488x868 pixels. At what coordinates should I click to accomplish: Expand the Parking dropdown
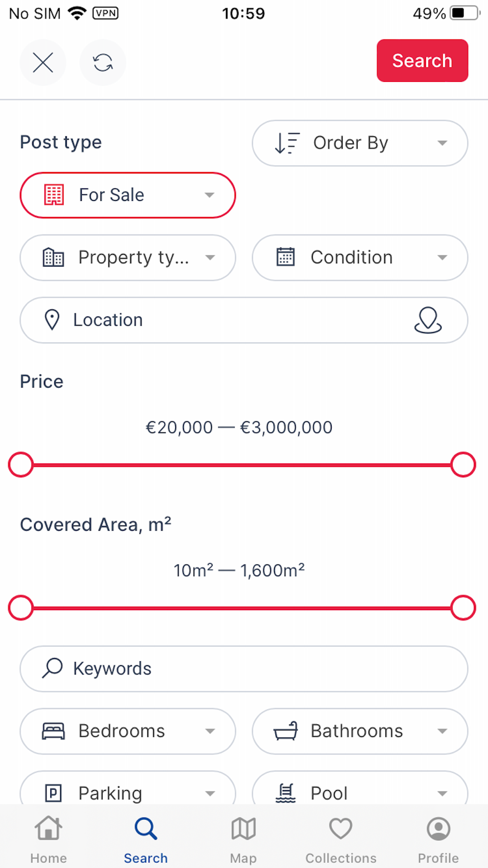pyautogui.click(x=128, y=792)
